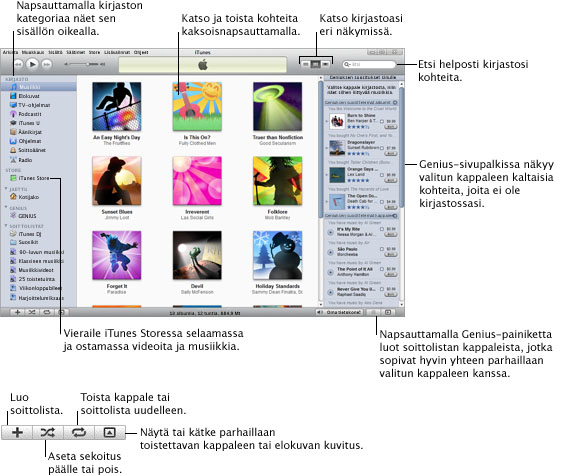This screenshot has height=475, width=566.
Task: Click the Genius button in the bottom bar
Action: (x=374, y=312)
